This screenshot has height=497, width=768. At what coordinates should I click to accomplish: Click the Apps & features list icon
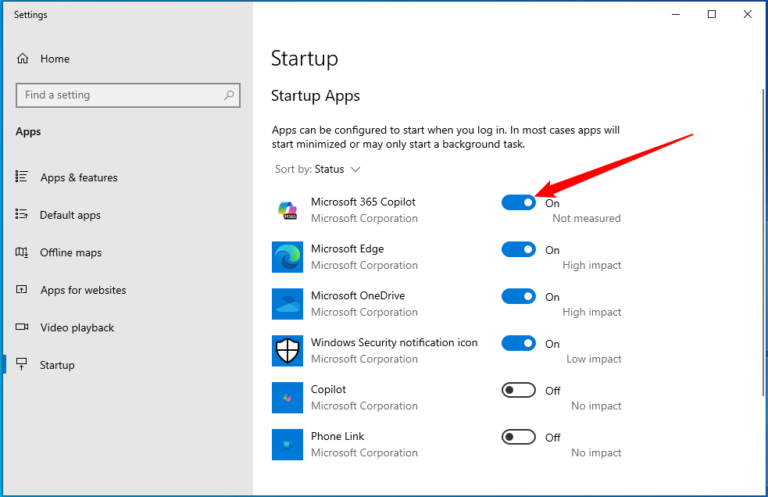tap(22, 176)
